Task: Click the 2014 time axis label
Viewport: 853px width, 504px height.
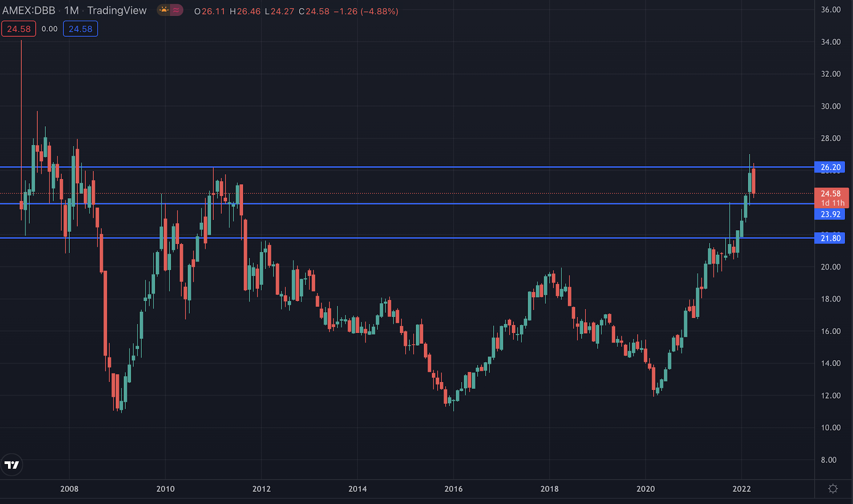Action: pyautogui.click(x=357, y=489)
